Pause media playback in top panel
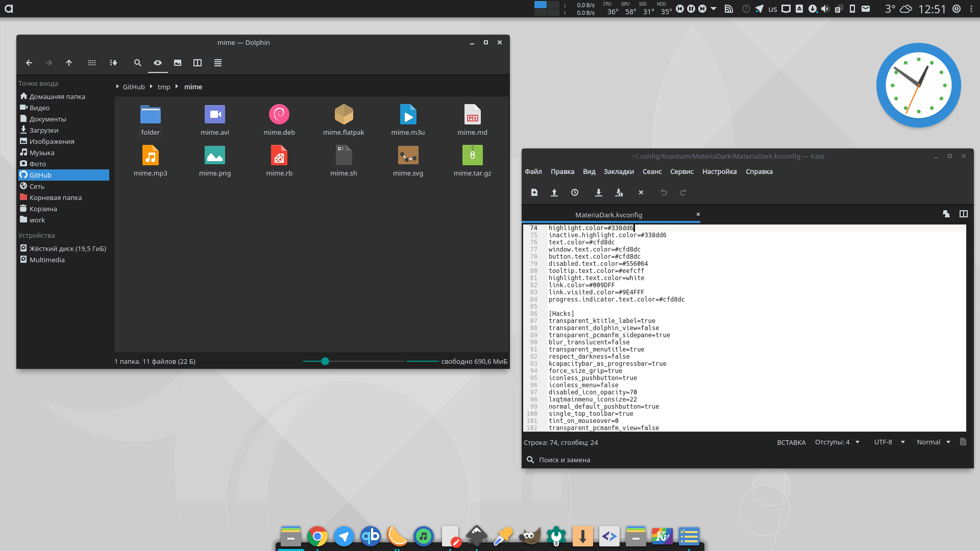The height and width of the screenshot is (551, 980). point(691,9)
